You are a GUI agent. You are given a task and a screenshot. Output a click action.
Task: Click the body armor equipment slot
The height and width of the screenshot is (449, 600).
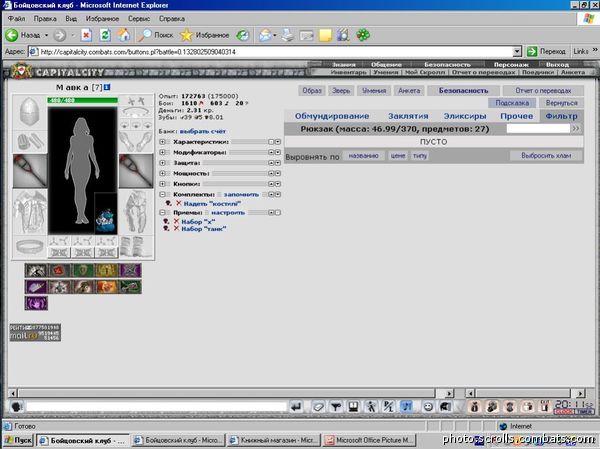pyautogui.click(x=30, y=212)
